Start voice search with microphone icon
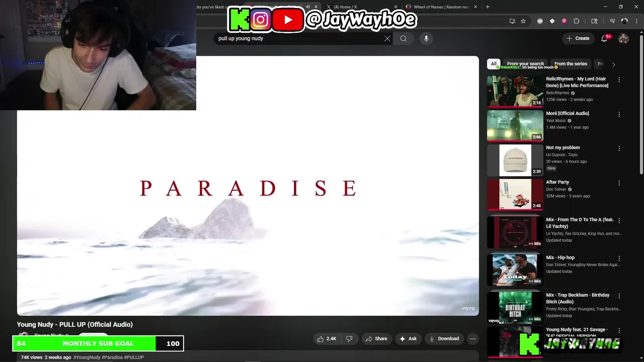Image resolution: width=644 pixels, height=362 pixels. [426, 38]
